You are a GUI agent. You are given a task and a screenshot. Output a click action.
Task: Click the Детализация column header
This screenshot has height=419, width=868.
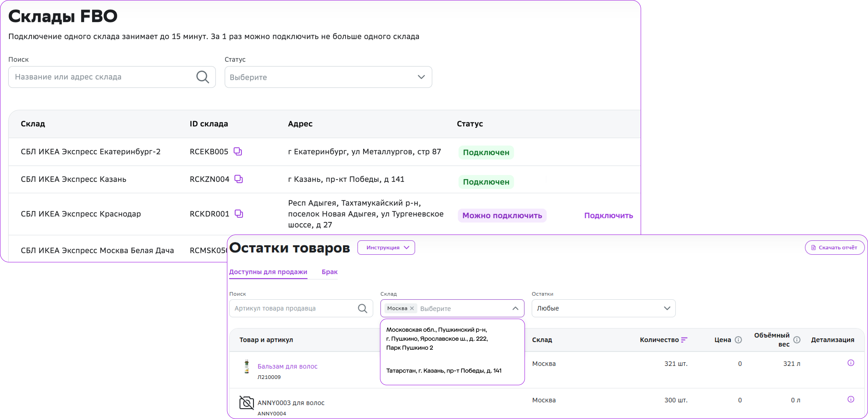tap(832, 340)
